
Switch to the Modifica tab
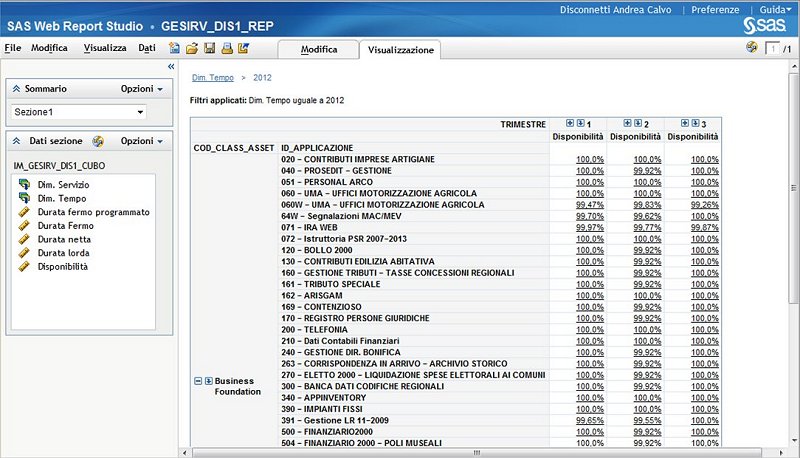point(318,49)
